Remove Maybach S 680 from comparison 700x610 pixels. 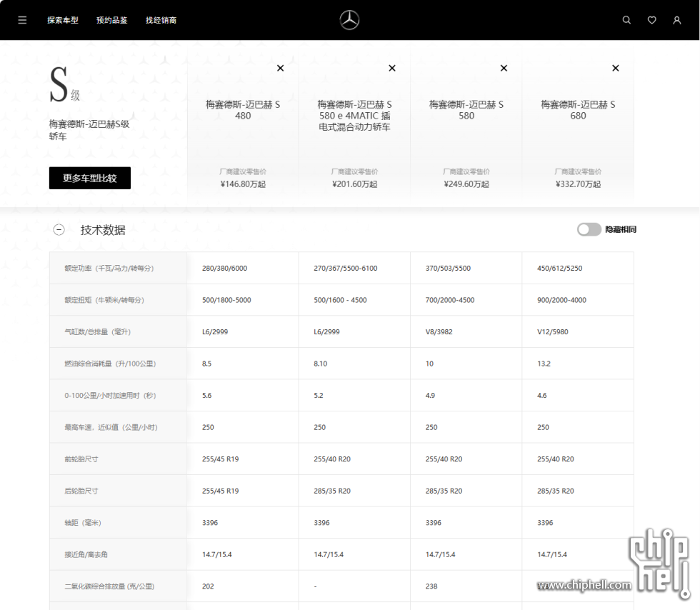(616, 68)
